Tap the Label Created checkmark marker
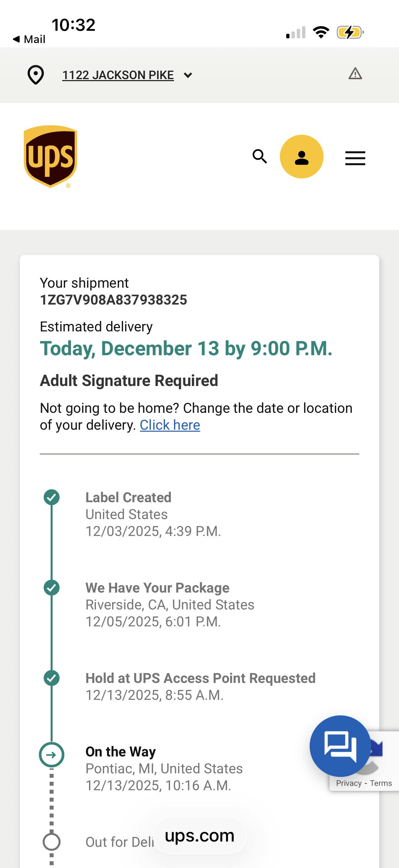This screenshot has width=399, height=868. pos(52,497)
